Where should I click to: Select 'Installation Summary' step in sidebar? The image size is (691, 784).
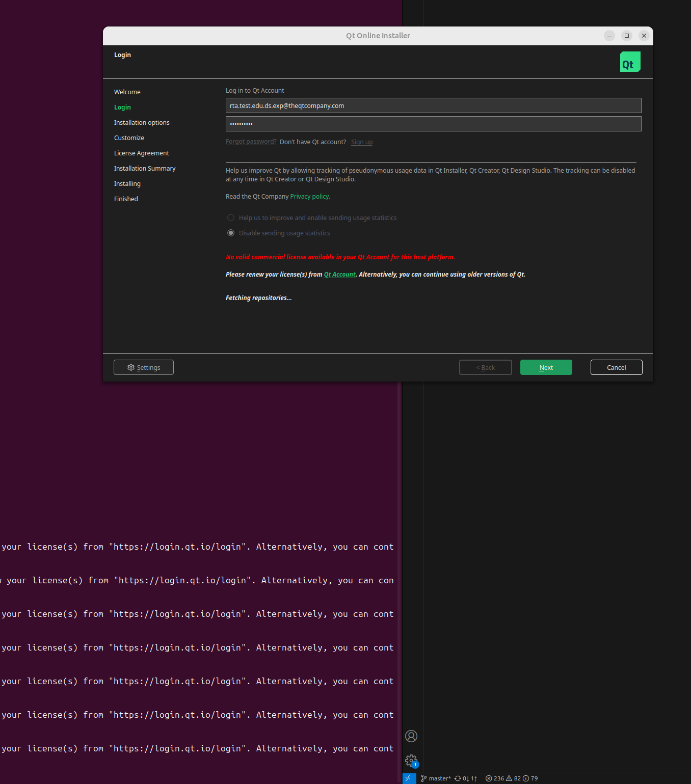pyautogui.click(x=145, y=169)
